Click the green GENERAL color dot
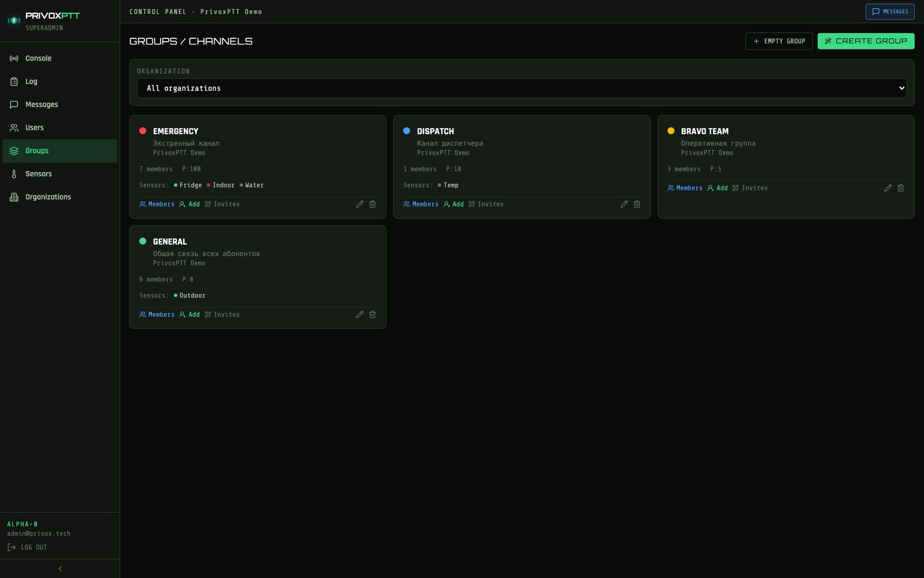 [143, 241]
